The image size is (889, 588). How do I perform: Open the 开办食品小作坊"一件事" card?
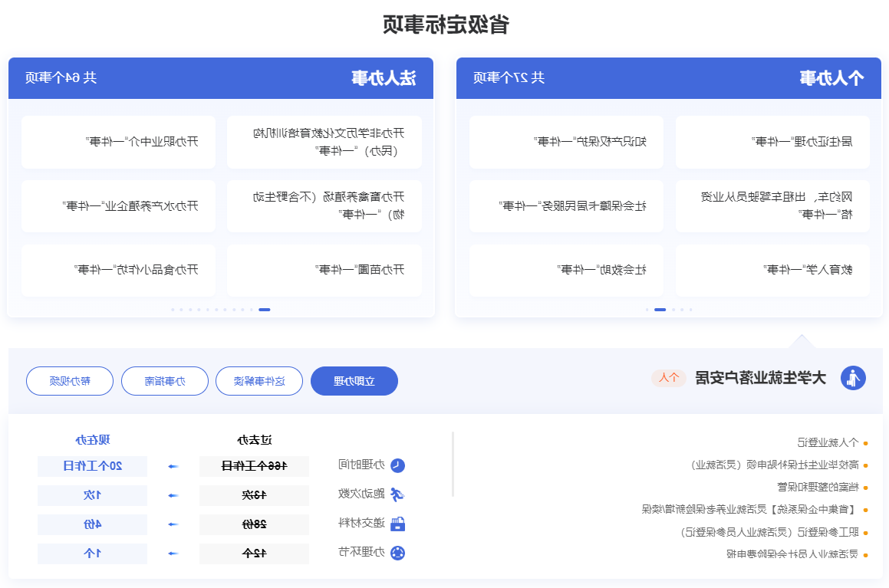[x=118, y=270]
